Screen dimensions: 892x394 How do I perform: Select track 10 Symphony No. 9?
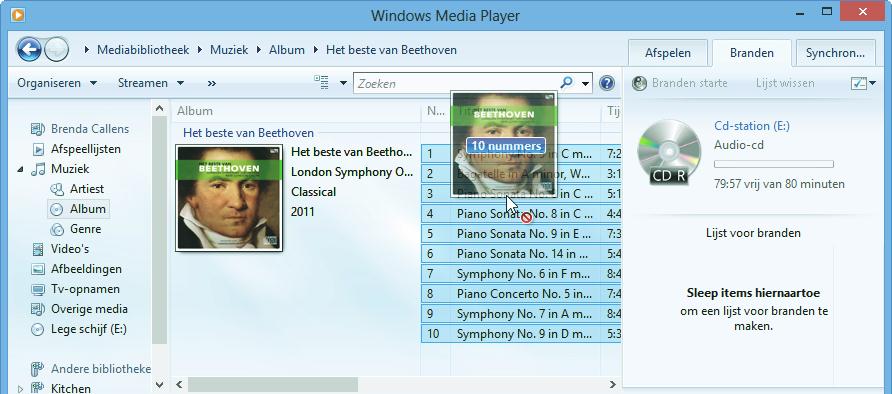(521, 334)
